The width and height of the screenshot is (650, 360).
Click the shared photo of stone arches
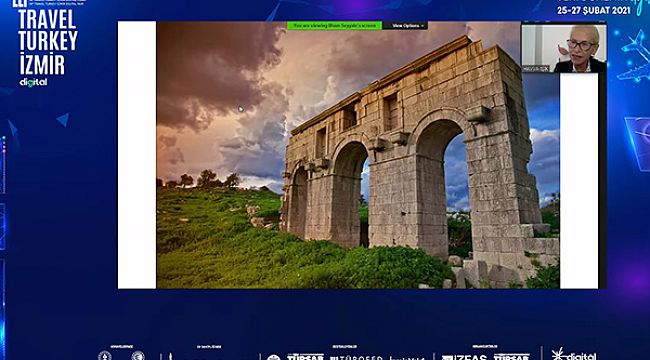click(x=358, y=155)
